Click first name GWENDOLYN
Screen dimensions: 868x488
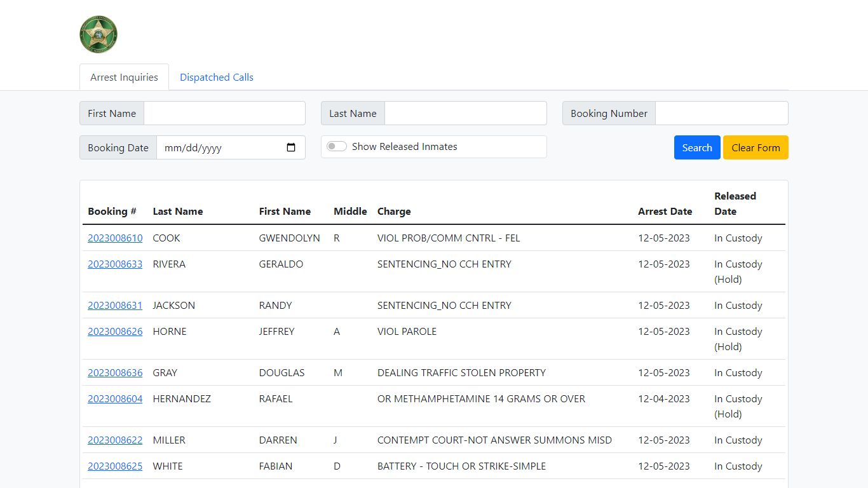[290, 238]
